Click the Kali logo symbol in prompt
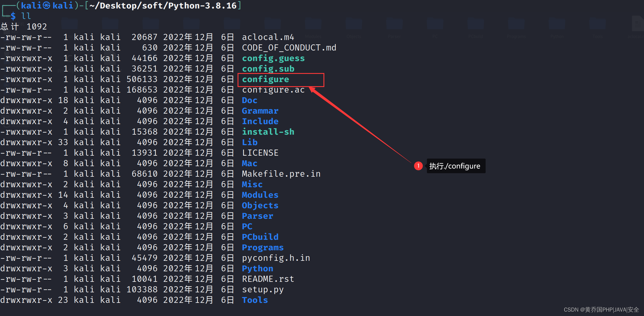The width and height of the screenshot is (644, 316). (x=47, y=6)
